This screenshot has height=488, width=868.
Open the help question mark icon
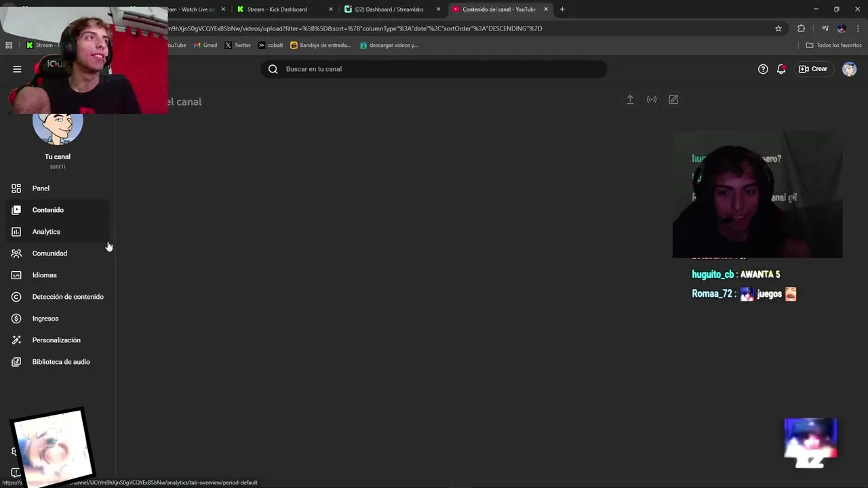[763, 69]
